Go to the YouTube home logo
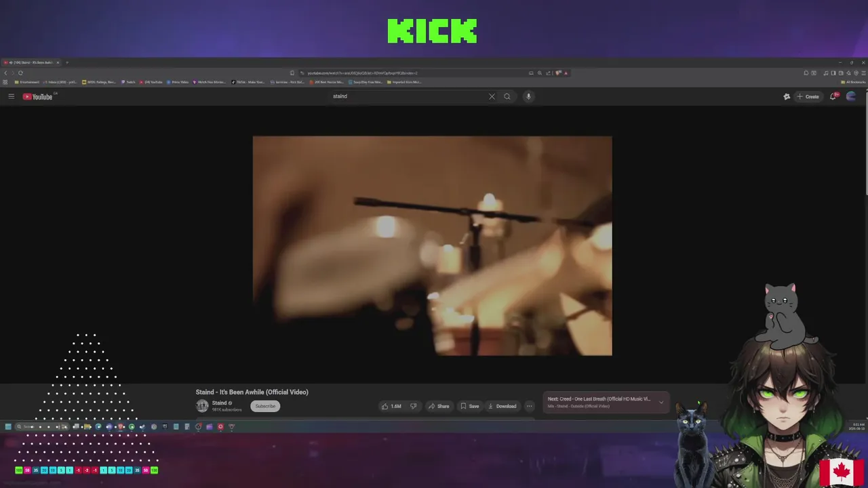The image size is (868, 488). coord(37,96)
